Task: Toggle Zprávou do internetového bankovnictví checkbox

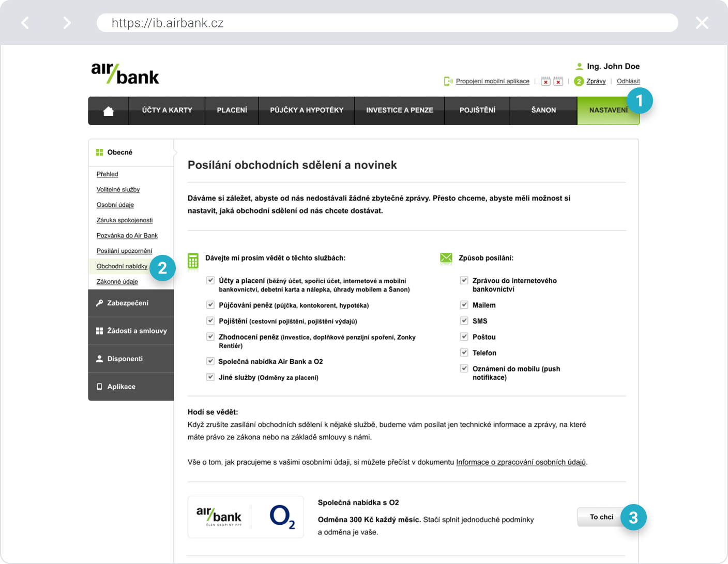Action: (464, 280)
